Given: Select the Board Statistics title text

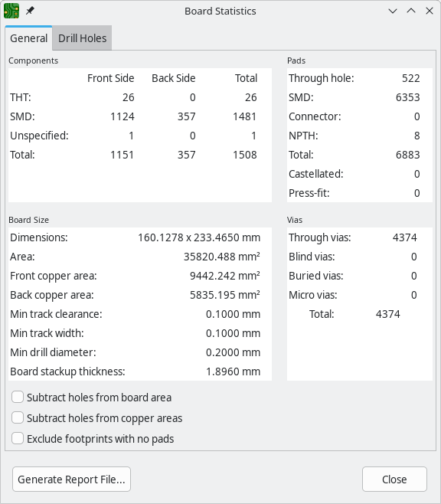Looking at the screenshot, I should (x=220, y=11).
